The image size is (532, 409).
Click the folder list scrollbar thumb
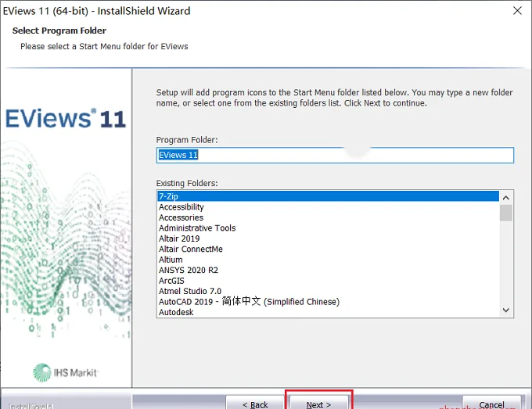pos(506,213)
